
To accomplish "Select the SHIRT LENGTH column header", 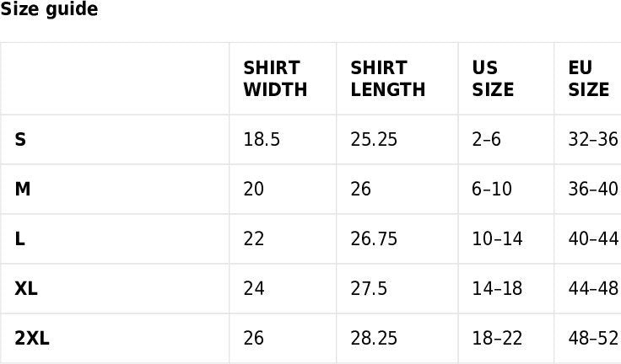I will coord(388,78).
